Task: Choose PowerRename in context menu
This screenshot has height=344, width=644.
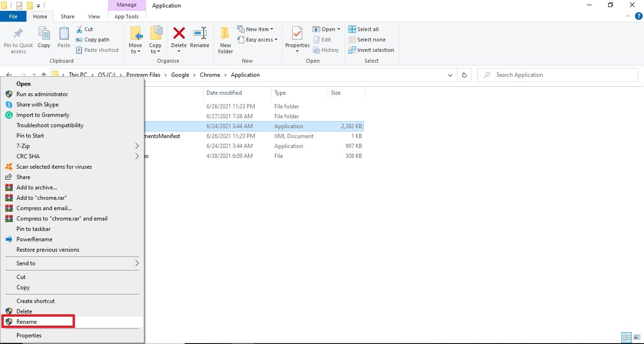Action: pos(73,239)
